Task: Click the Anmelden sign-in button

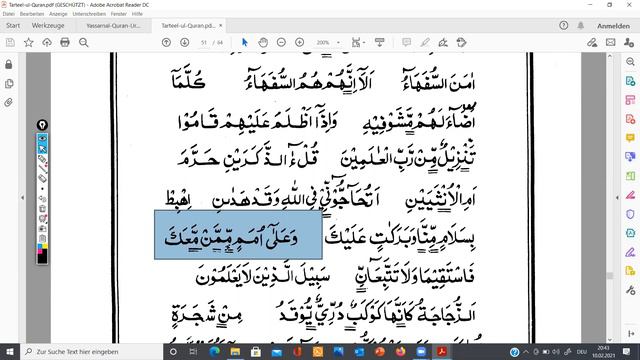Action: (x=613, y=26)
